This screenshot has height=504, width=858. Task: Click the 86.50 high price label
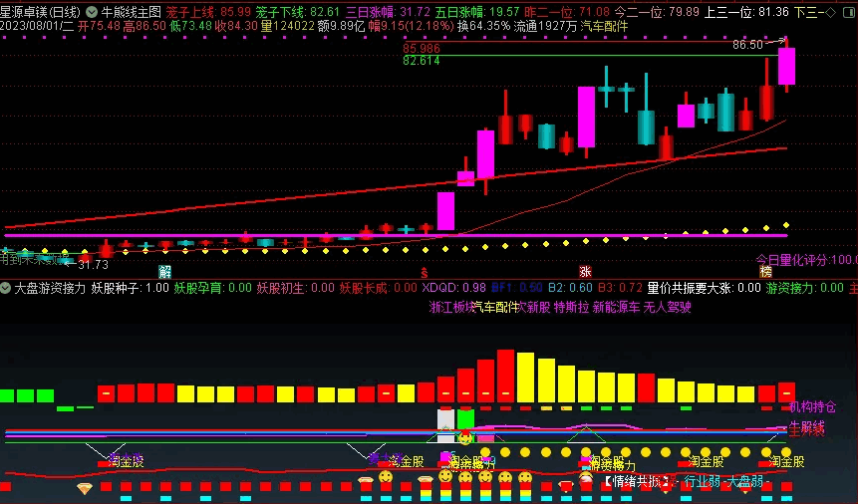pos(747,45)
